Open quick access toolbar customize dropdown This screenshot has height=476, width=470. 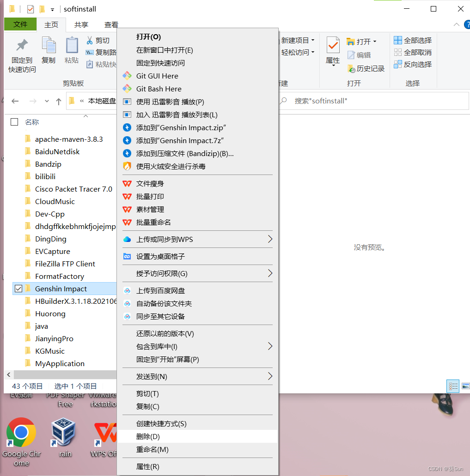tap(52, 10)
